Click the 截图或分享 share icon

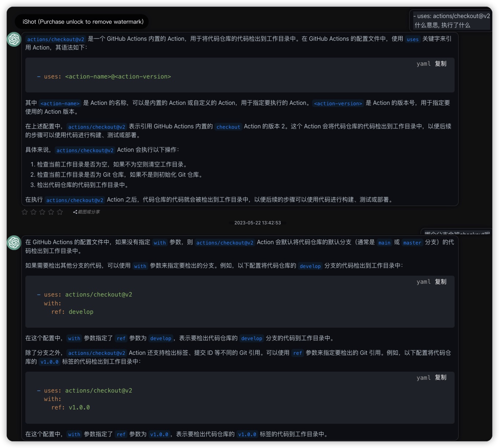pos(75,212)
